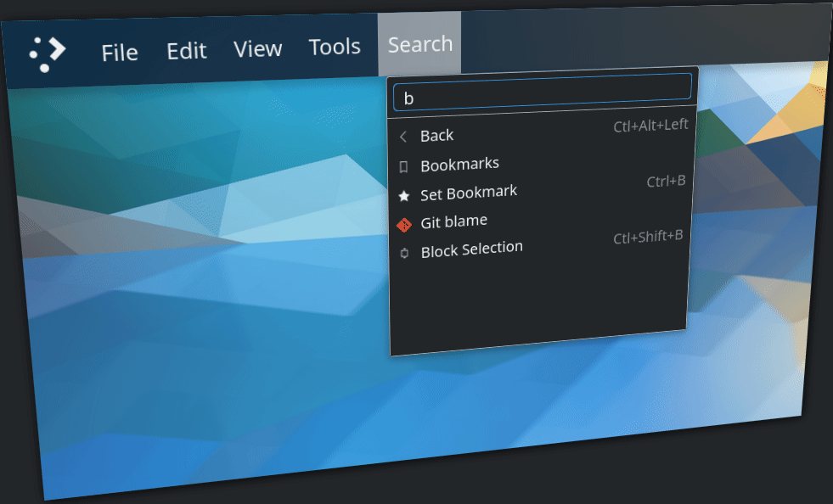Screen dimensions: 833x504
Task: Click the star icon for Set Bookmark
Action: click(x=404, y=196)
